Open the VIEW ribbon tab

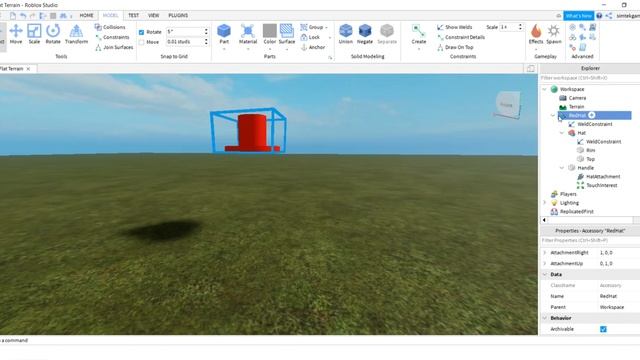(153, 16)
